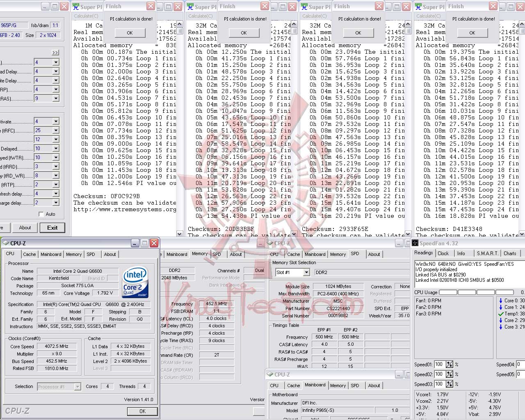Open the Charts tab in SpeedFan
This screenshot has width=525, height=420.
pos(510,253)
